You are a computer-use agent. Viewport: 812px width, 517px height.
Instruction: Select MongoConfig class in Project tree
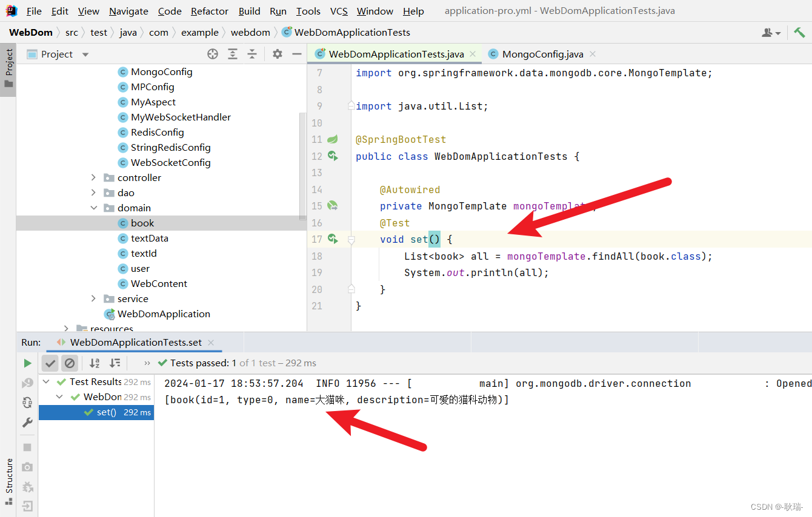[161, 71]
